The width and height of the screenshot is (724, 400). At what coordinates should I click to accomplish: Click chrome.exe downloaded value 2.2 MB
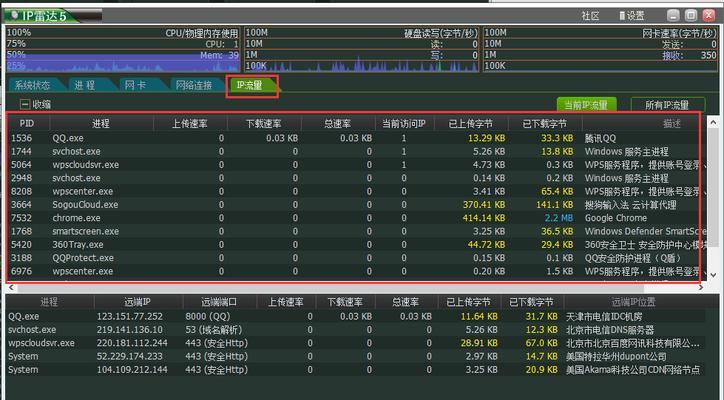point(559,218)
